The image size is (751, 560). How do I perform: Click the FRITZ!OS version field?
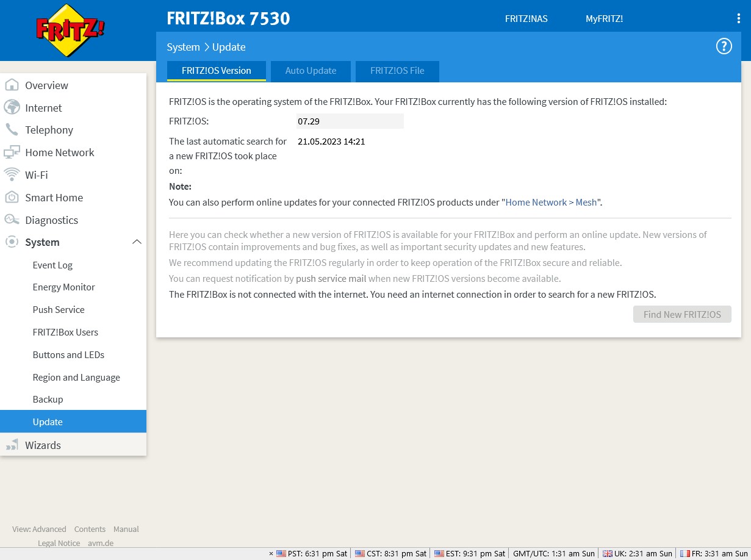pos(350,121)
